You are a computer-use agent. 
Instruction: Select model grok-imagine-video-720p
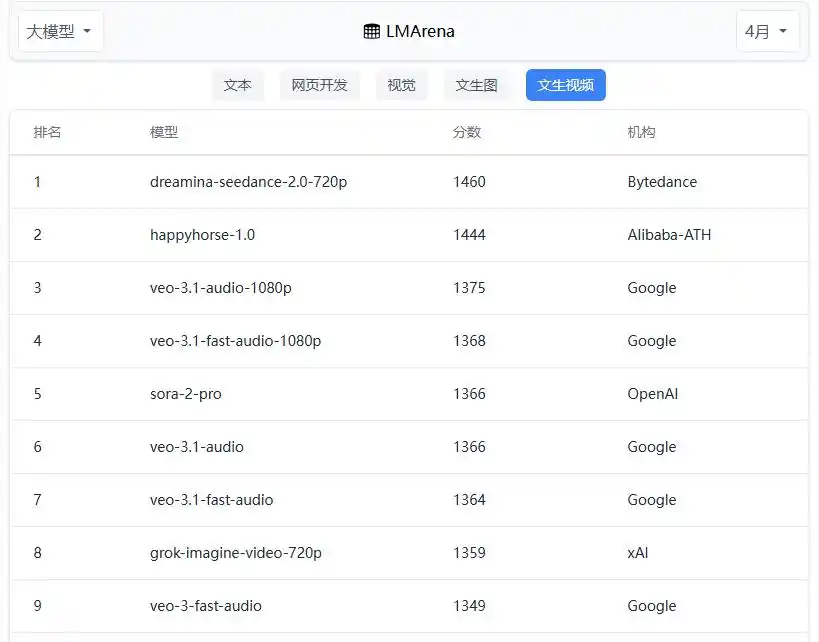pos(236,553)
